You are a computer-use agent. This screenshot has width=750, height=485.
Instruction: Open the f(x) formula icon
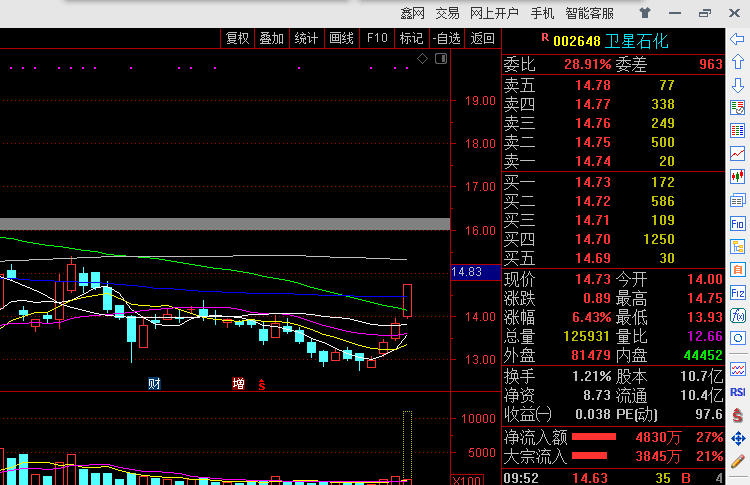click(x=738, y=316)
